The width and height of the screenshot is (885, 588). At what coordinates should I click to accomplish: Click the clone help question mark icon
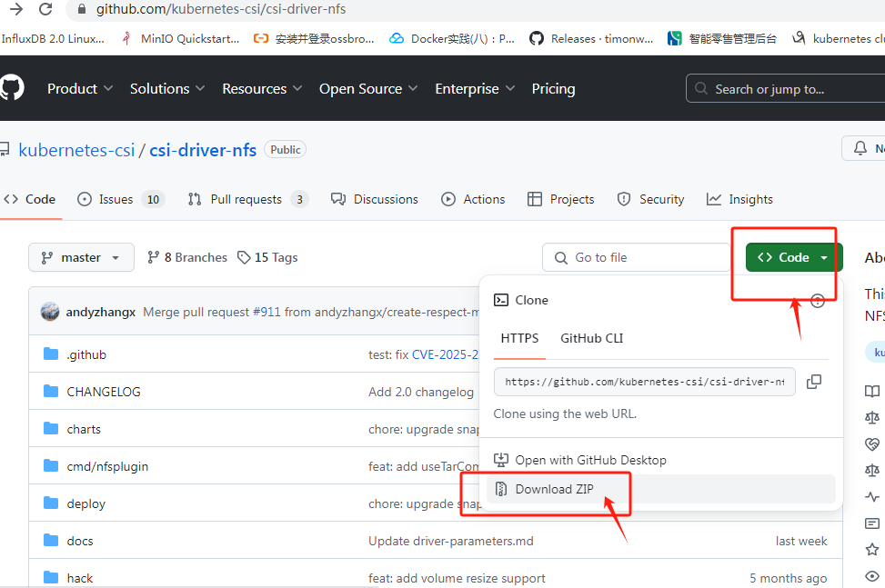coord(818,301)
